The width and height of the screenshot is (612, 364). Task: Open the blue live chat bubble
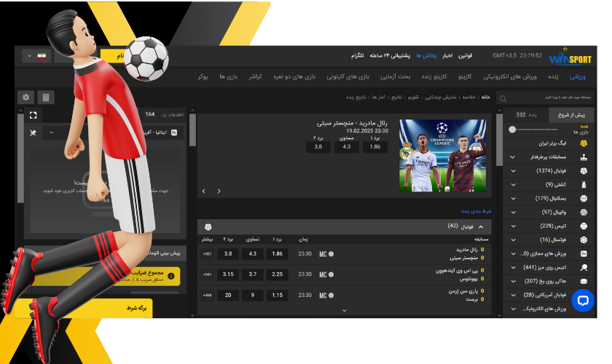point(583,300)
